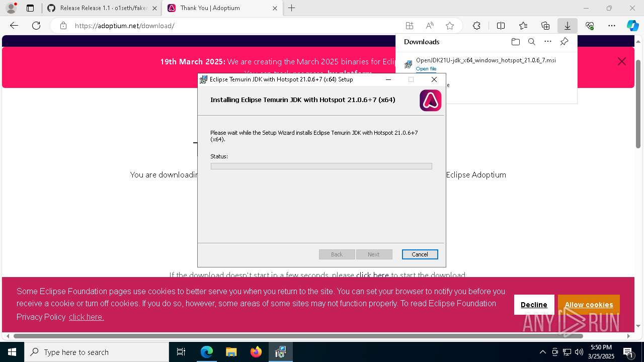The height and width of the screenshot is (362, 644).
Task: Toggle Split screen view
Action: tap(501, 26)
